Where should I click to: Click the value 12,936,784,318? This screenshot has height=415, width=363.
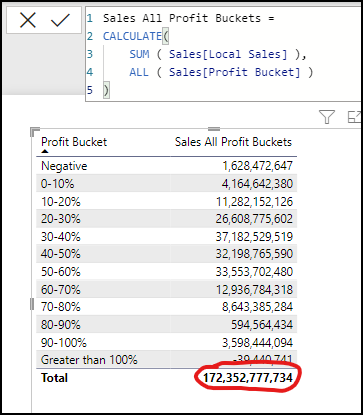pos(254,289)
